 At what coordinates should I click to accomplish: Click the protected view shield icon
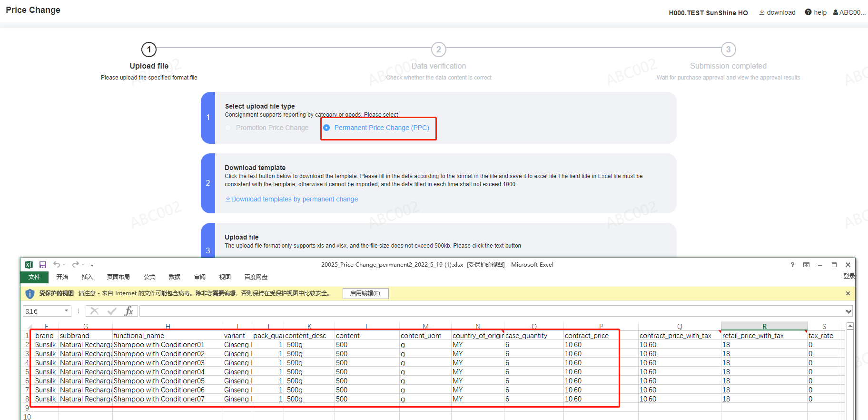point(30,294)
